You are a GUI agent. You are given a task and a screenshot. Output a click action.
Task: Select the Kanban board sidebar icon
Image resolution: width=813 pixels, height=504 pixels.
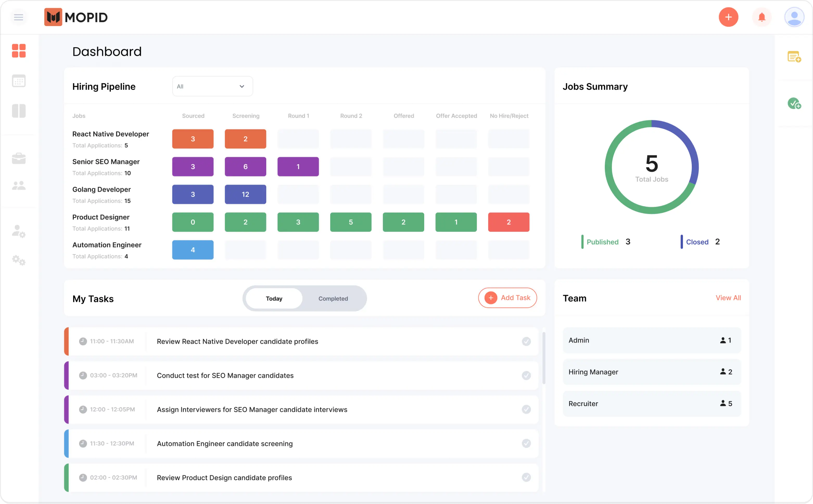pos(19,111)
